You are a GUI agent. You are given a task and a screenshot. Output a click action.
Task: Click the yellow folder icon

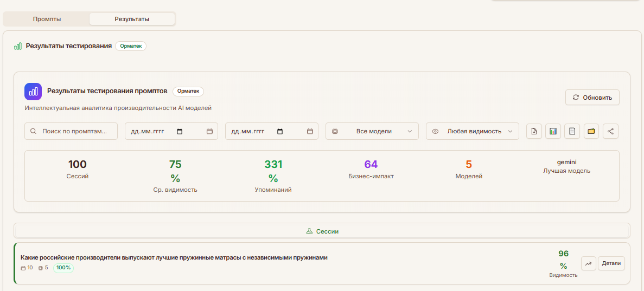point(591,131)
